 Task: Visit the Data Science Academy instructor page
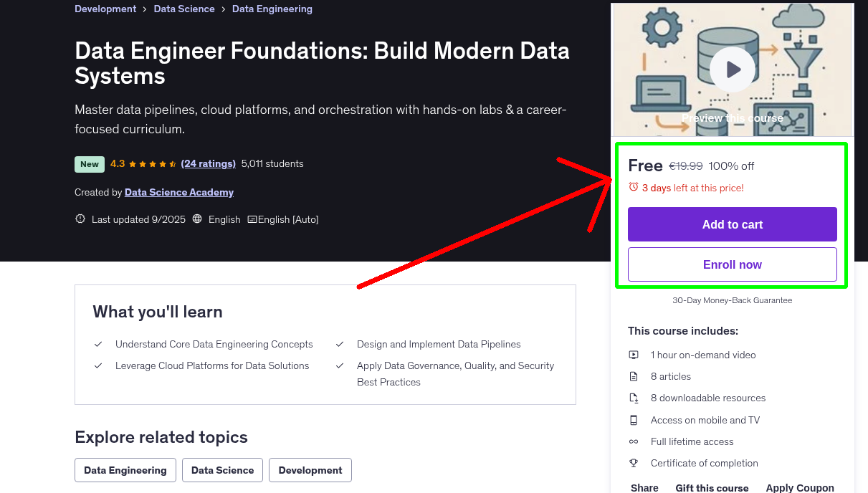coord(179,192)
